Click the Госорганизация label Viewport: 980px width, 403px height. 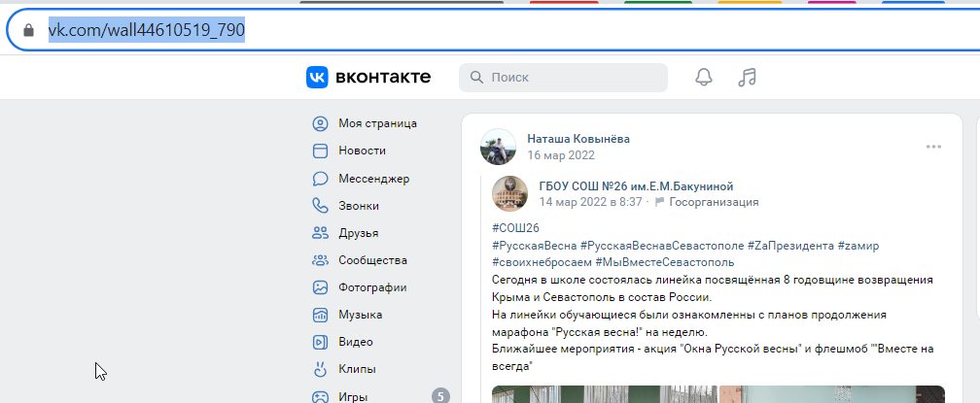[714, 202]
